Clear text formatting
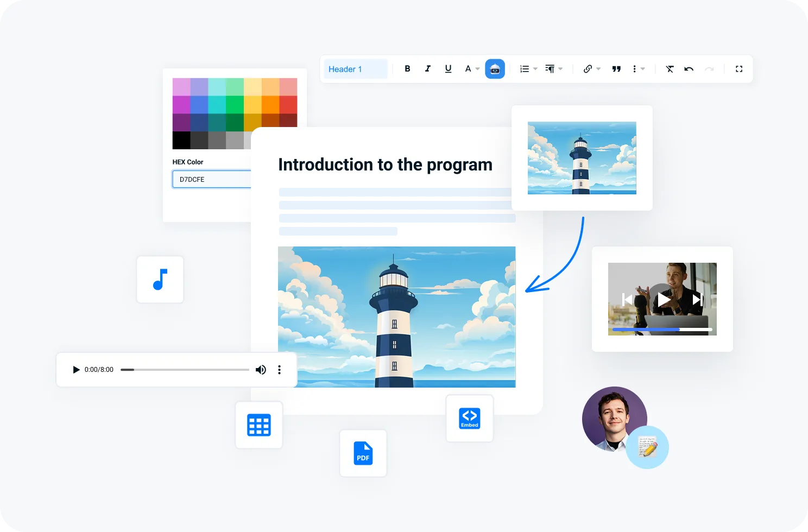The image size is (808, 532). pyautogui.click(x=670, y=69)
